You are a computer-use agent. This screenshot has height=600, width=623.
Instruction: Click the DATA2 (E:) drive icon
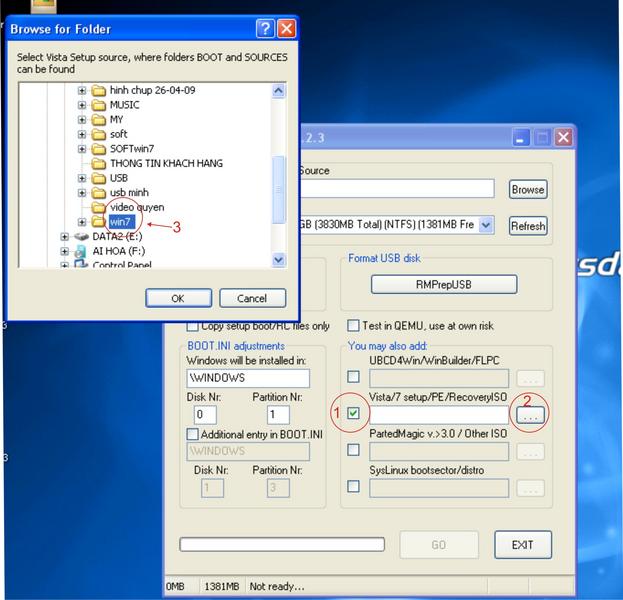tap(81, 237)
